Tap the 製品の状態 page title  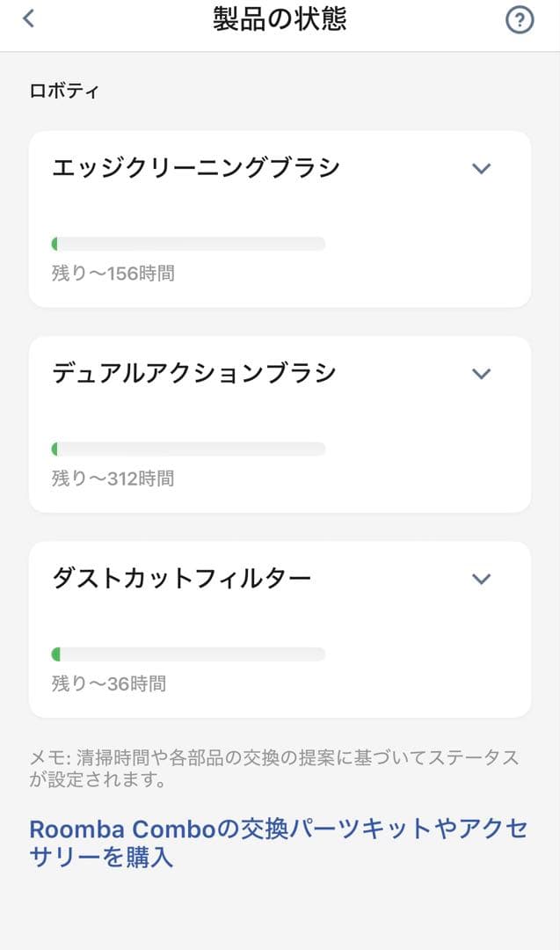pyautogui.click(x=280, y=19)
